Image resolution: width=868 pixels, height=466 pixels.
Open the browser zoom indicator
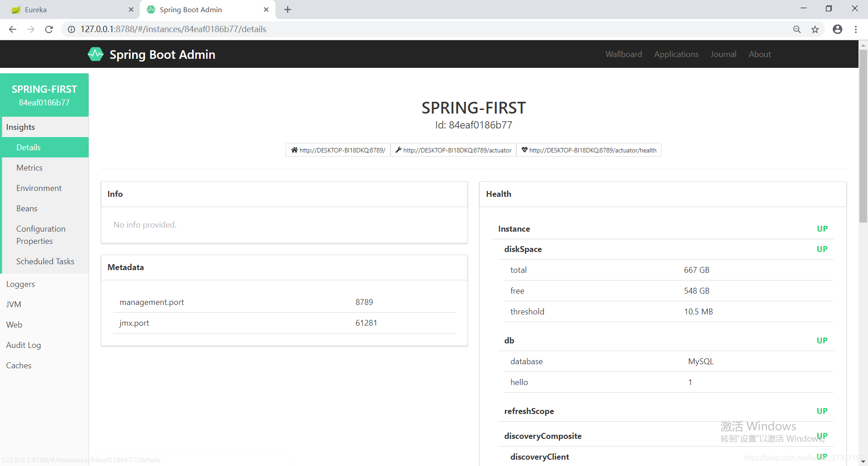tap(797, 29)
